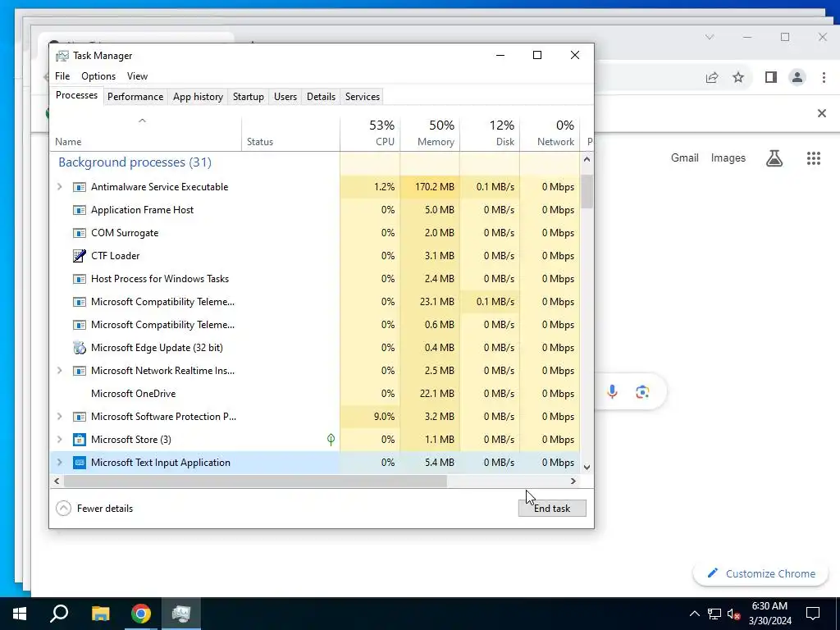
Task: Open the Chrome profile avatar icon
Action: pyautogui.click(x=797, y=78)
